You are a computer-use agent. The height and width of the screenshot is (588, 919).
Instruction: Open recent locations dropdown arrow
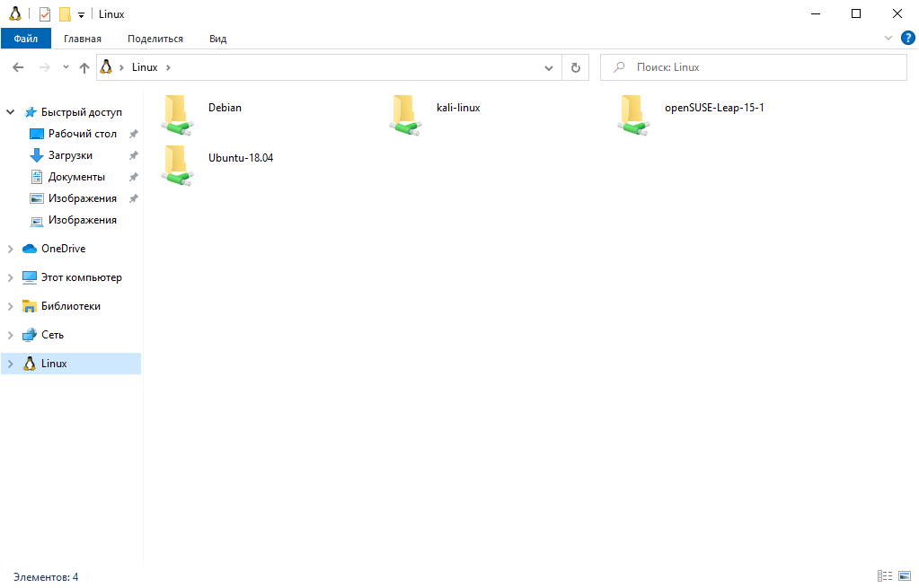pyautogui.click(x=66, y=67)
